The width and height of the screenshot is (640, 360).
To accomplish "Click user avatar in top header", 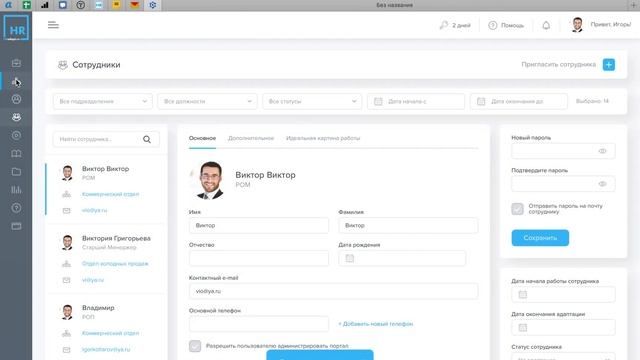I will [x=577, y=25].
